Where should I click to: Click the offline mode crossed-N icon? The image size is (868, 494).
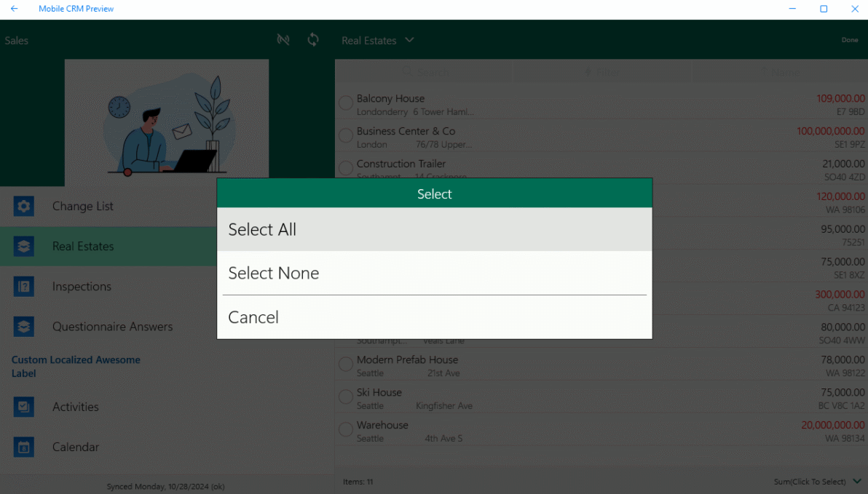283,40
